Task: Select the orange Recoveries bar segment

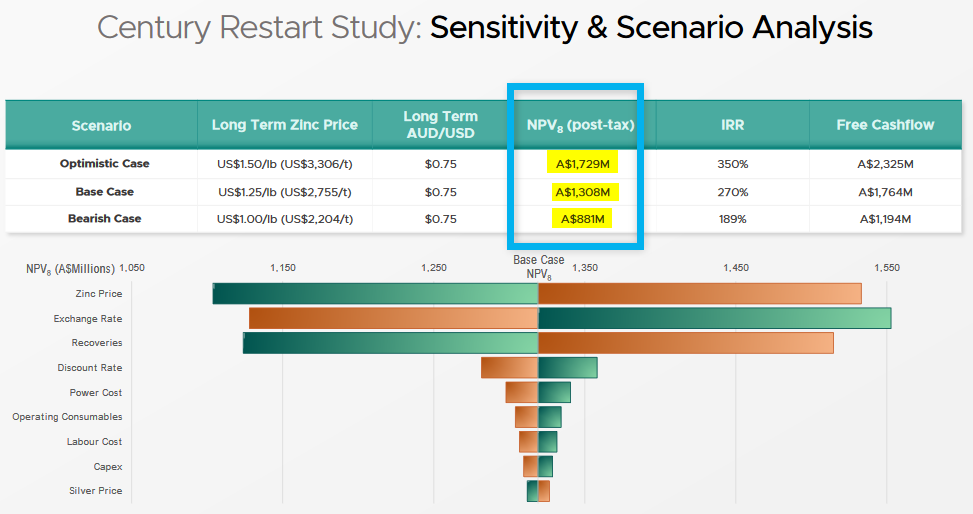Action: (685, 343)
